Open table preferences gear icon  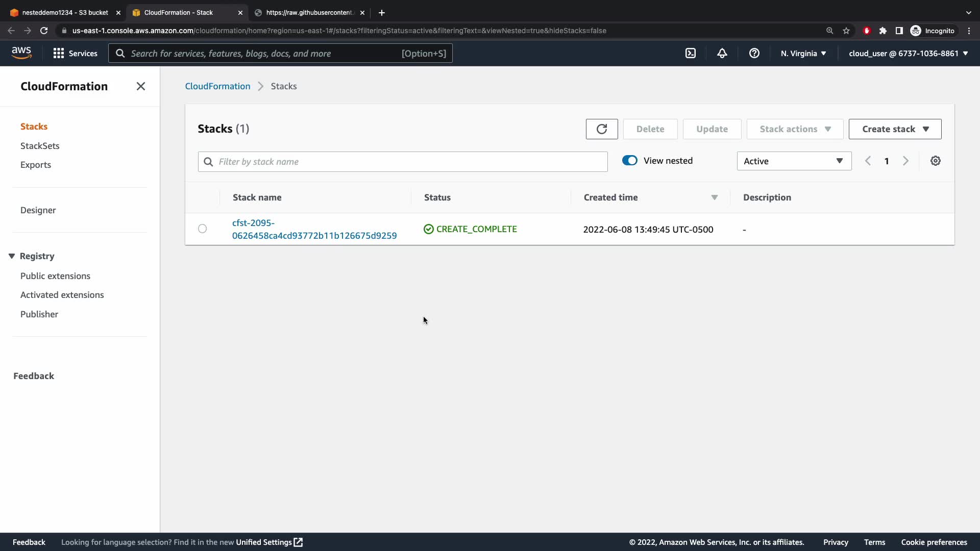coord(935,161)
